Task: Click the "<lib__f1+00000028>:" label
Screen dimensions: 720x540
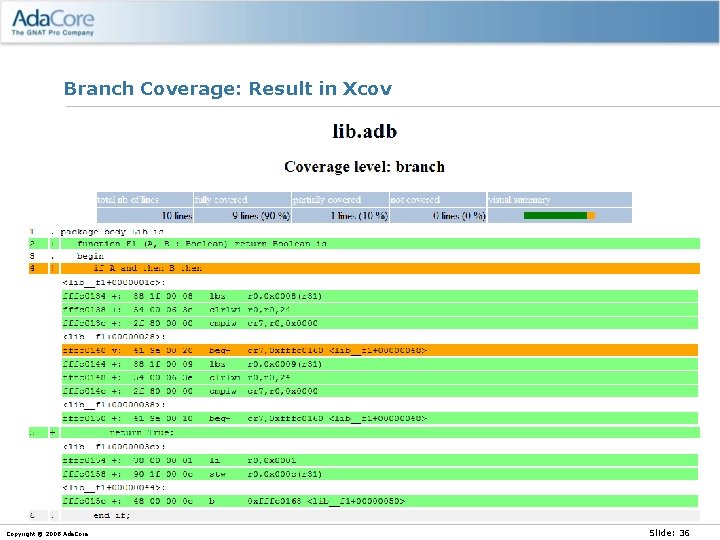Action: click(x=114, y=337)
